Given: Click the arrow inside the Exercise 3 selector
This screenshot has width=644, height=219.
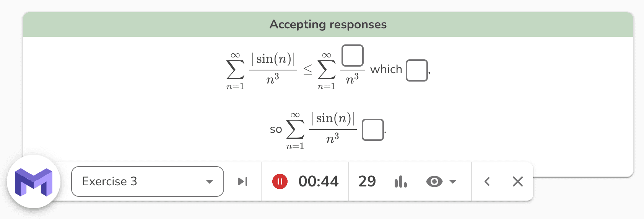Looking at the screenshot, I should click(x=209, y=181).
